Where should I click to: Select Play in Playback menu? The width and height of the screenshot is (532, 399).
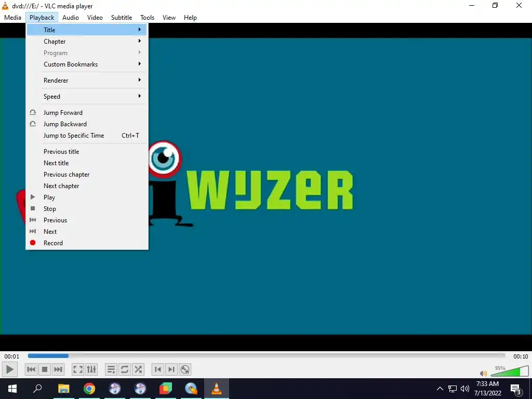point(87,197)
